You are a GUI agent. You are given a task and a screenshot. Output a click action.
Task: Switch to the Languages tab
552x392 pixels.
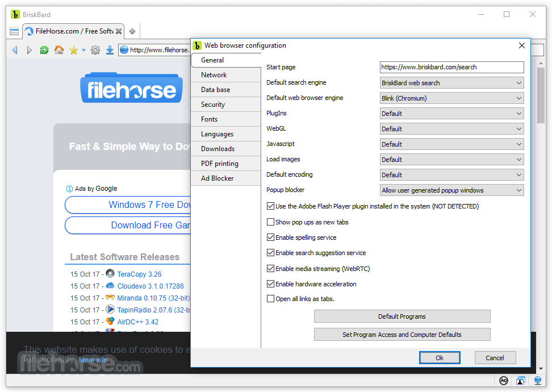226,134
